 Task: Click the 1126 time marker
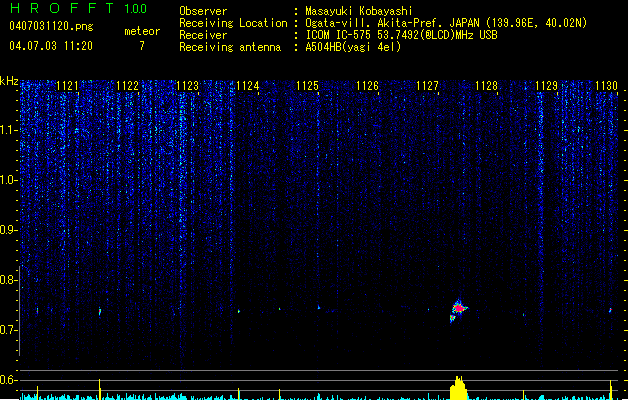pyautogui.click(x=367, y=86)
